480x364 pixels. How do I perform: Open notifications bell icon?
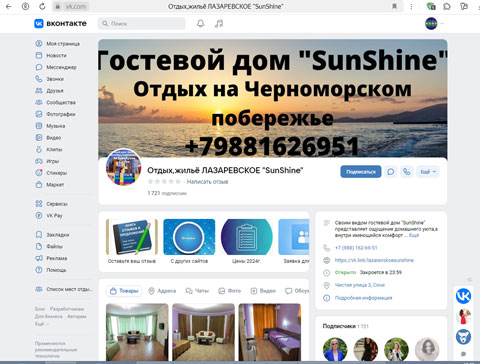200,23
